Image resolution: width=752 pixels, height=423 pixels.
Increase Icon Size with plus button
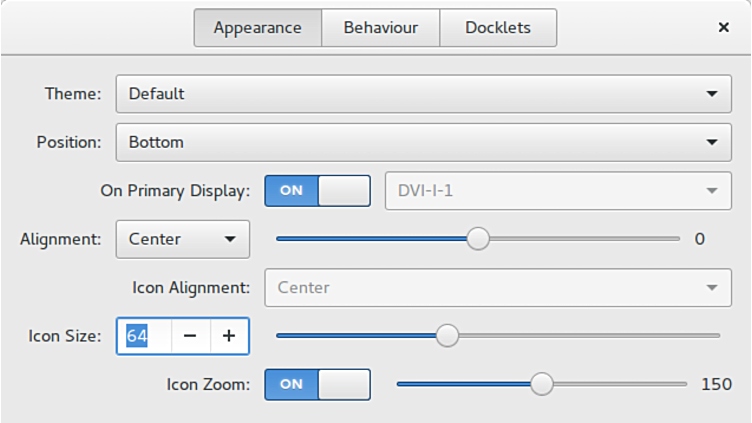[229, 336]
